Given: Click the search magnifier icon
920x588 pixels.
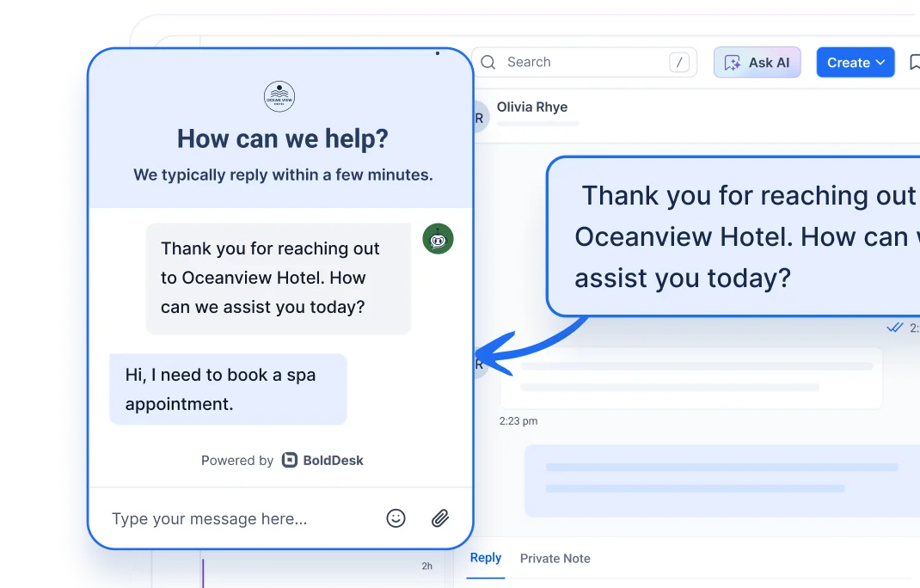Looking at the screenshot, I should 488,62.
